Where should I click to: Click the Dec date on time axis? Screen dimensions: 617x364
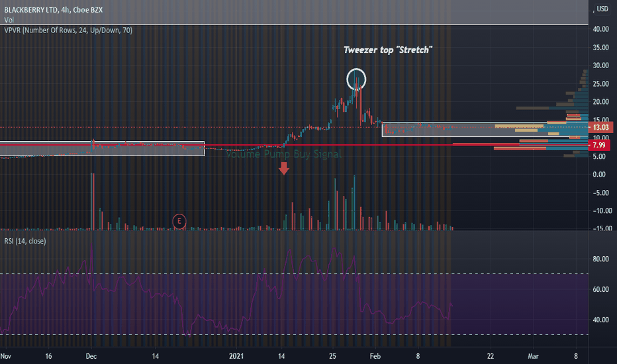point(91,356)
